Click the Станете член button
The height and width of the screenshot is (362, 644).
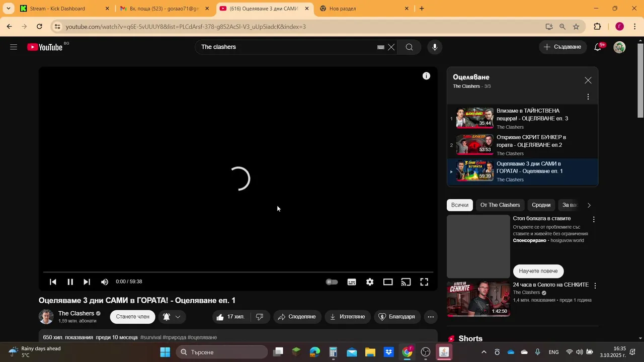133,317
